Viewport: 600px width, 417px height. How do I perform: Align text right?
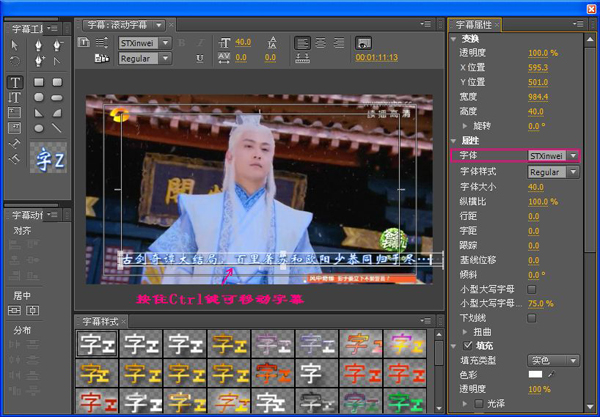click(x=339, y=43)
